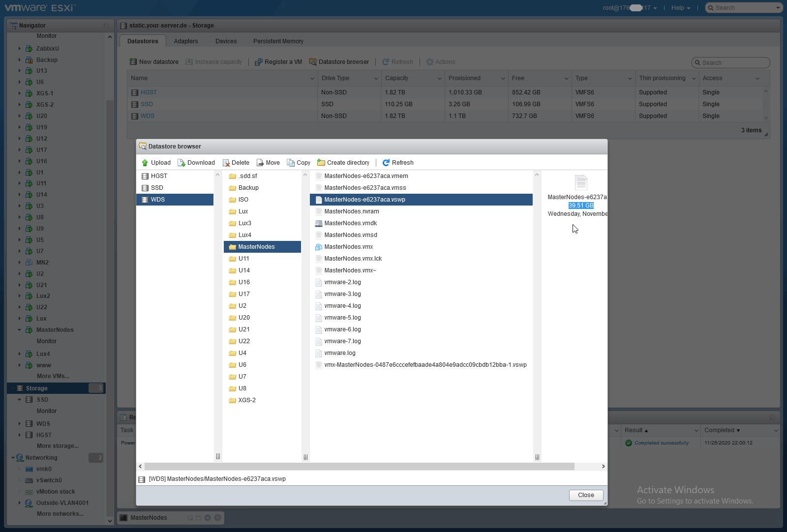Click the MasterNodes.vmx config file icon
The height and width of the screenshot is (532, 787).
pos(319,247)
